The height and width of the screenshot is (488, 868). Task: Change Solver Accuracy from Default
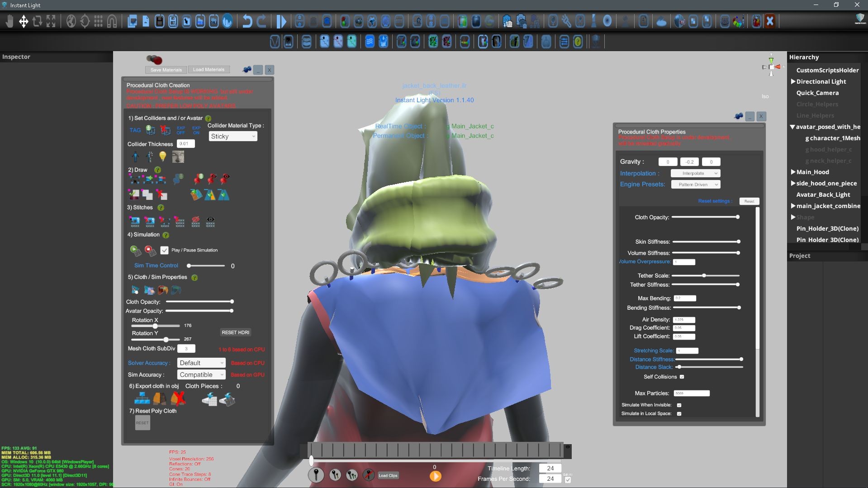tap(201, 362)
